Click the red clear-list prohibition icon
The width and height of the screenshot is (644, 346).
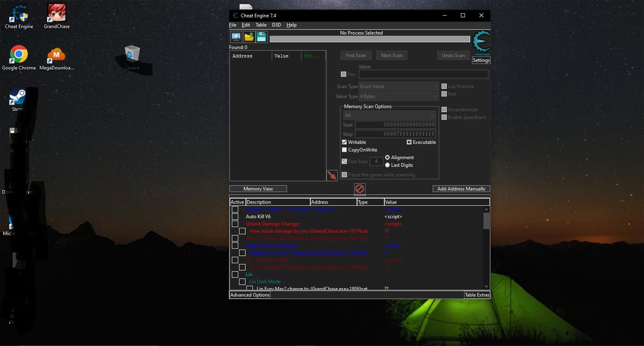click(x=360, y=188)
